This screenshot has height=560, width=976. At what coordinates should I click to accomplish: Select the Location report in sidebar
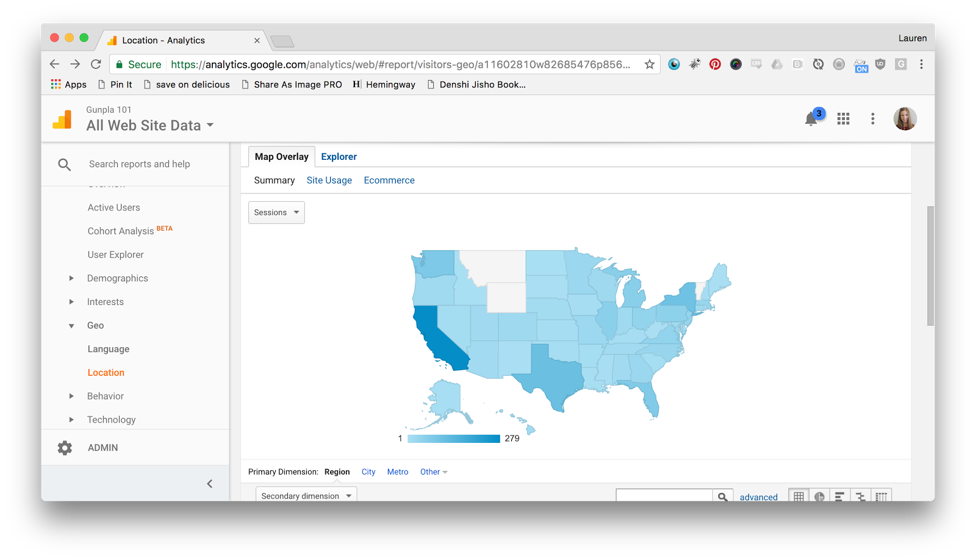click(106, 373)
